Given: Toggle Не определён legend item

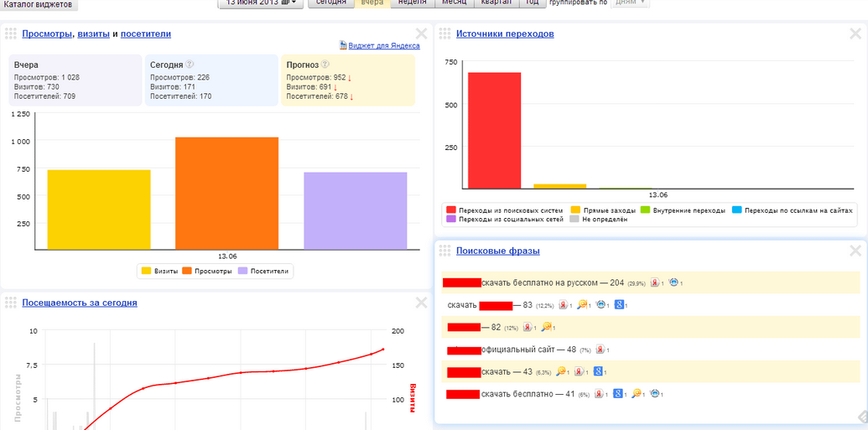Looking at the screenshot, I should (599, 219).
